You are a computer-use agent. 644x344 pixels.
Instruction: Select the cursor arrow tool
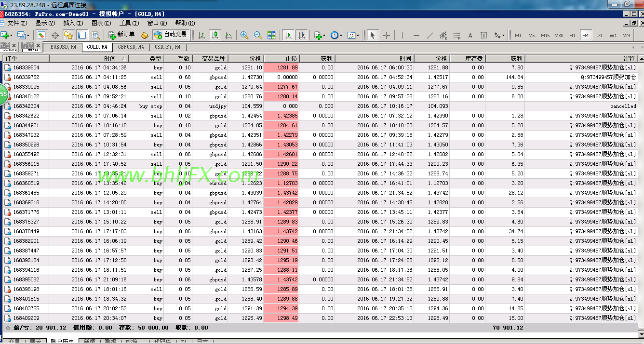click(x=372, y=35)
